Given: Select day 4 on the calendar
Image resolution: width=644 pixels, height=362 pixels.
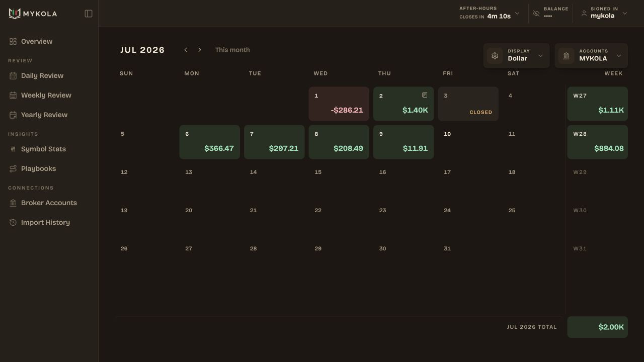Looking at the screenshot, I should click(x=510, y=96).
